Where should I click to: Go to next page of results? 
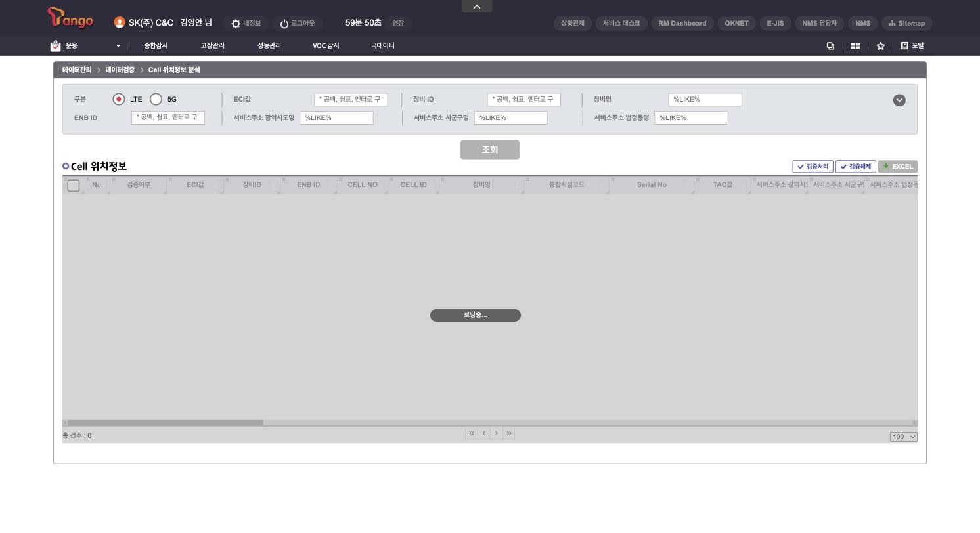click(497, 433)
